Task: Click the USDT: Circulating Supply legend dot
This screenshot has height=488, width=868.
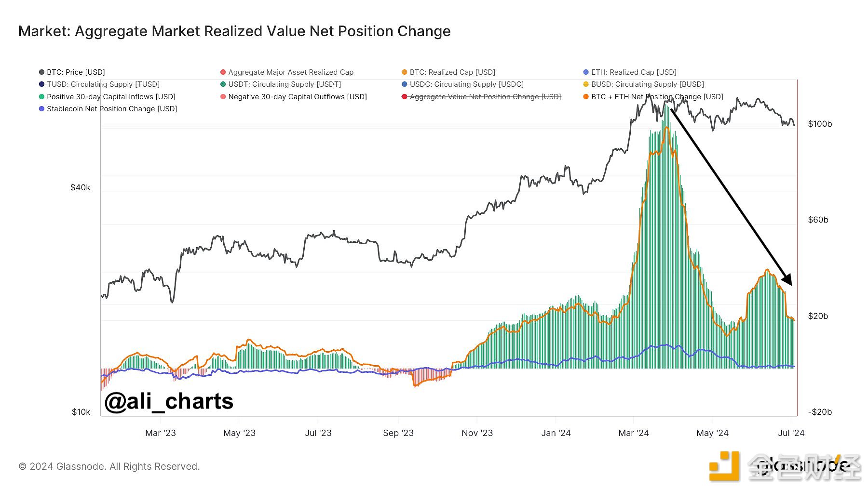Action: coord(223,84)
